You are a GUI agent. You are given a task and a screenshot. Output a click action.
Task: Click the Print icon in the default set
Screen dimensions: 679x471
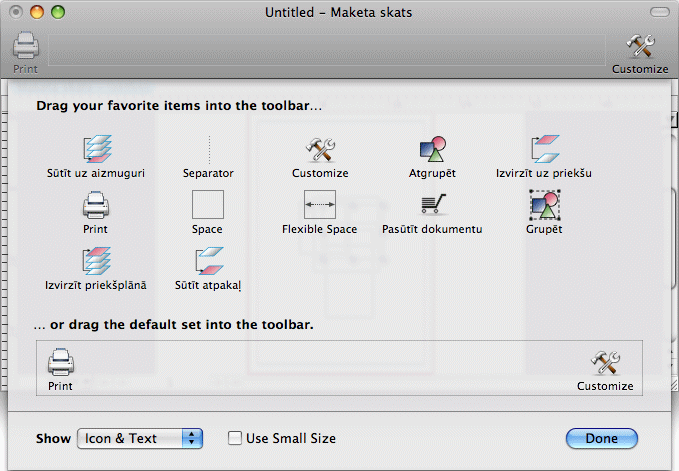[x=61, y=362]
